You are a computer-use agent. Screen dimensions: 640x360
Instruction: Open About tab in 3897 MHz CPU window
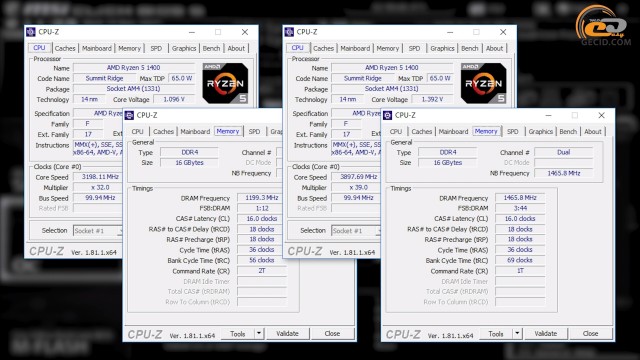(494, 48)
